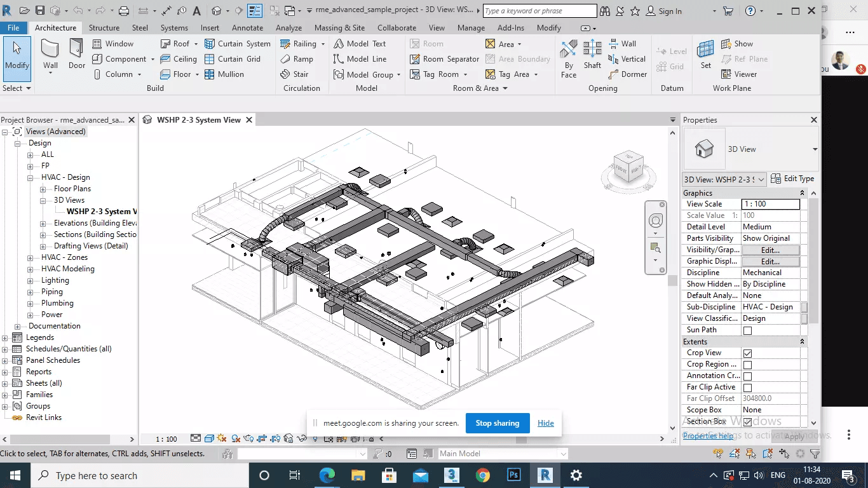Activate the Tag Room tool
Image resolution: width=868 pixels, height=488 pixels.
[439, 74]
